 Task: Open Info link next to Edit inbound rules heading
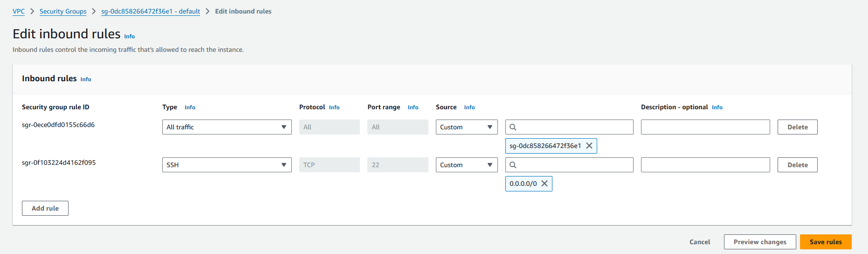[130, 36]
